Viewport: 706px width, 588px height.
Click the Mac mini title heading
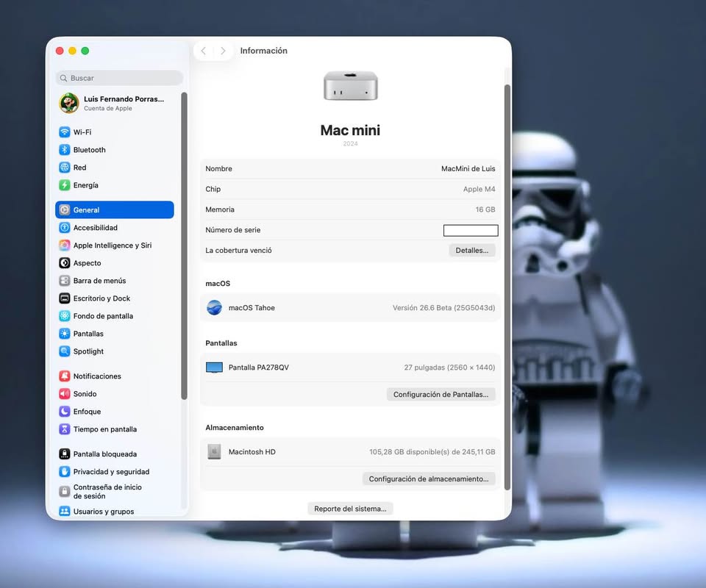pyautogui.click(x=350, y=131)
